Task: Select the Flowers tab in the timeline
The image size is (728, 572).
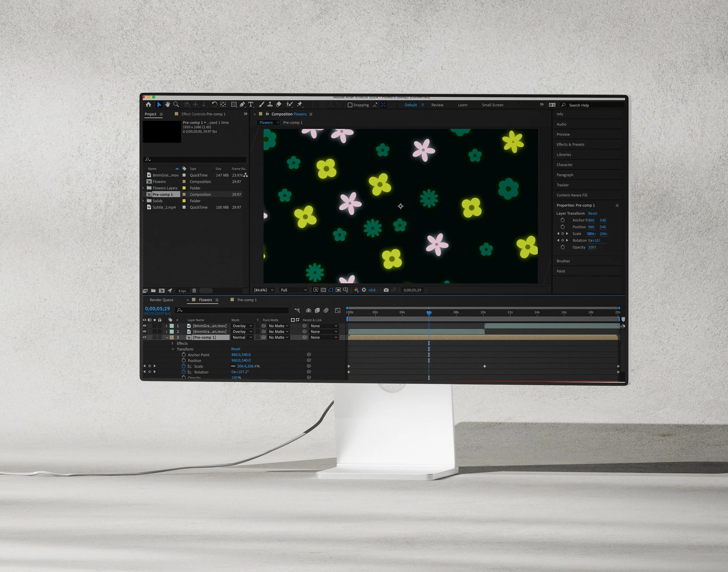Action: [205, 300]
